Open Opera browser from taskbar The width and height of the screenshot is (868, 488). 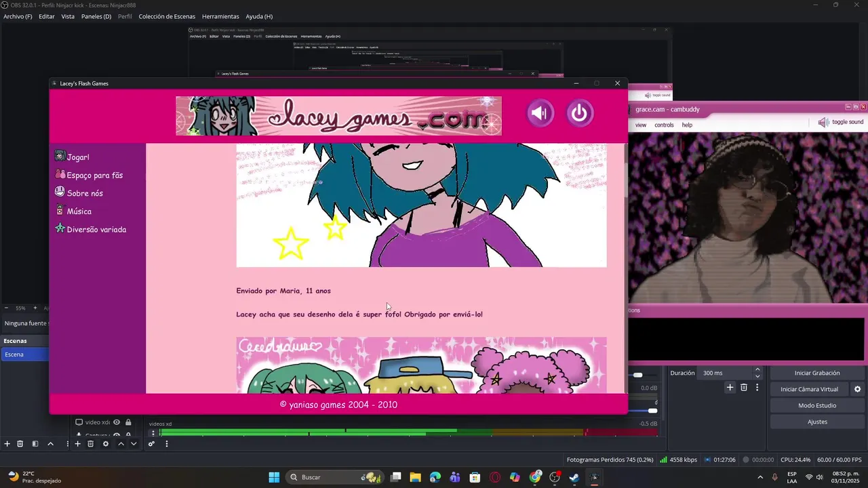pyautogui.click(x=495, y=477)
